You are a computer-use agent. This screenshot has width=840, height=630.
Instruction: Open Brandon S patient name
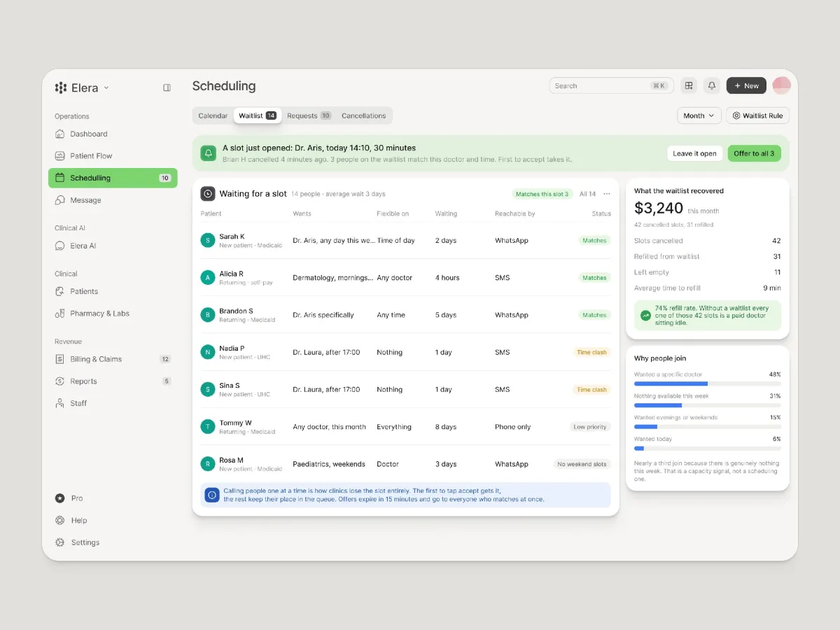tap(236, 311)
